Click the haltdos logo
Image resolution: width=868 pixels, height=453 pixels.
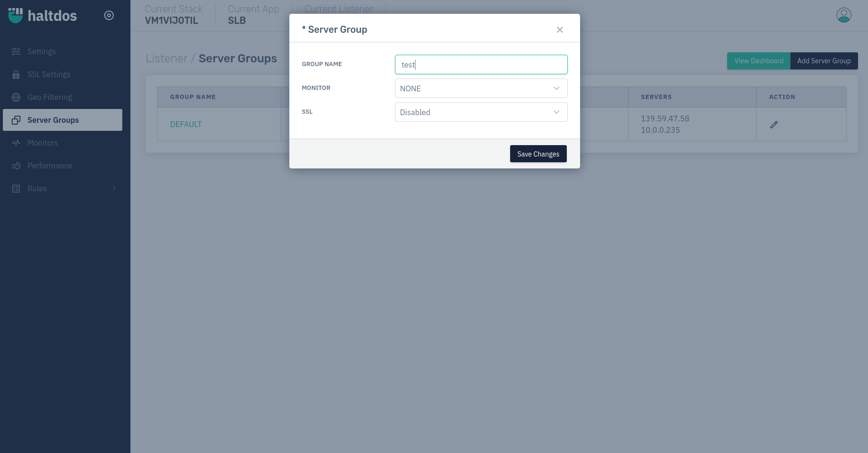pos(42,16)
